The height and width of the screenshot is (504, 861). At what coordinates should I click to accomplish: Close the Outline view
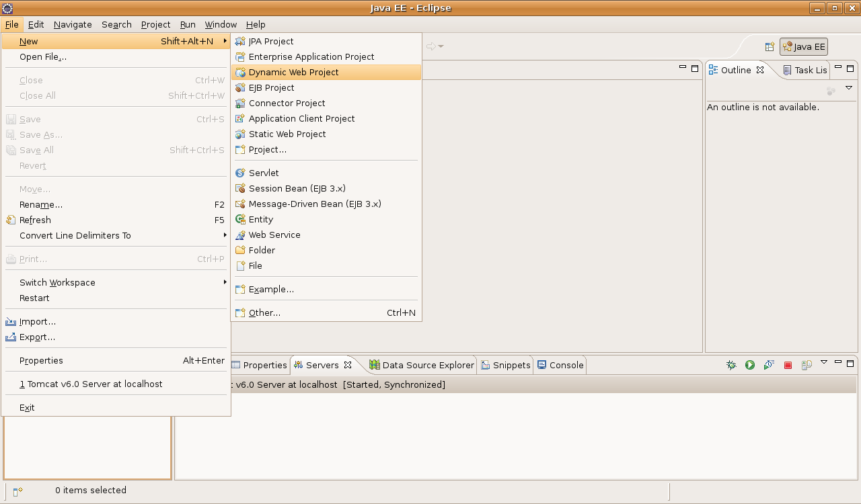click(x=760, y=70)
